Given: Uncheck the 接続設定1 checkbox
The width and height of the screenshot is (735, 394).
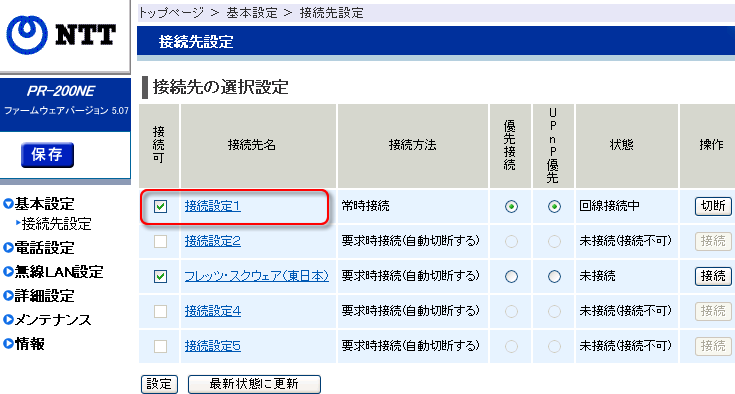Looking at the screenshot, I should 160,206.
